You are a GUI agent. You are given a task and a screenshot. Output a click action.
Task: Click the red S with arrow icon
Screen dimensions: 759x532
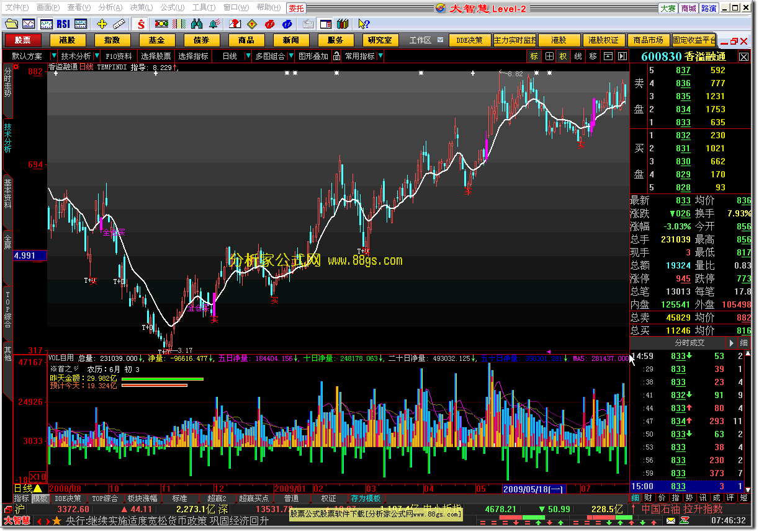(x=141, y=24)
